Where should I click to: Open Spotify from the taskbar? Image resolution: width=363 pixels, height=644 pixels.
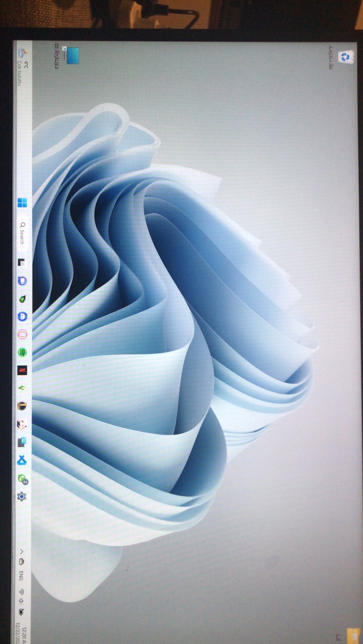(22, 353)
